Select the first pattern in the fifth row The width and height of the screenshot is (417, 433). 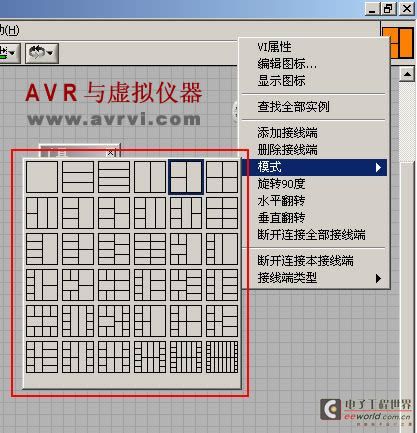(x=42, y=321)
